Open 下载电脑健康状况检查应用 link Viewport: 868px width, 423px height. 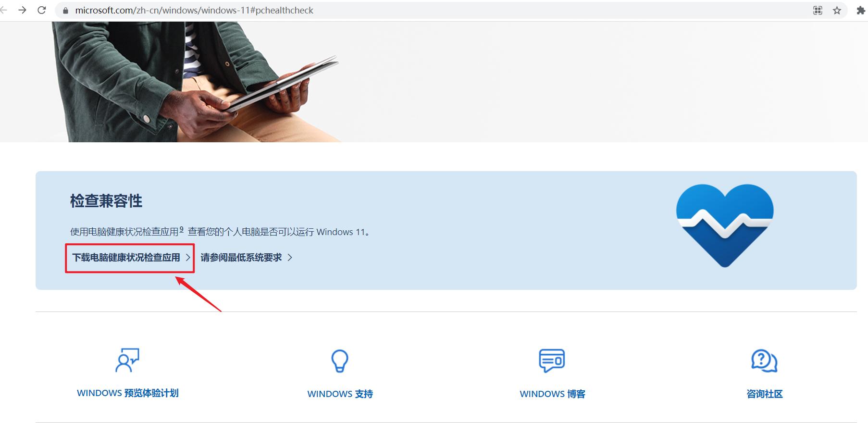click(x=126, y=258)
